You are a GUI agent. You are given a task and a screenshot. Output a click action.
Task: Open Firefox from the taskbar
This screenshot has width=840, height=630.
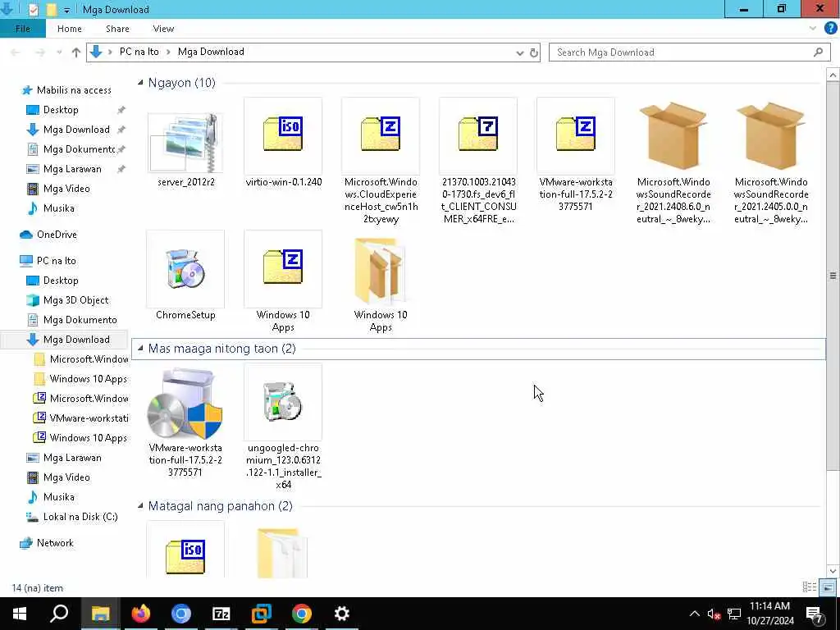point(141,614)
